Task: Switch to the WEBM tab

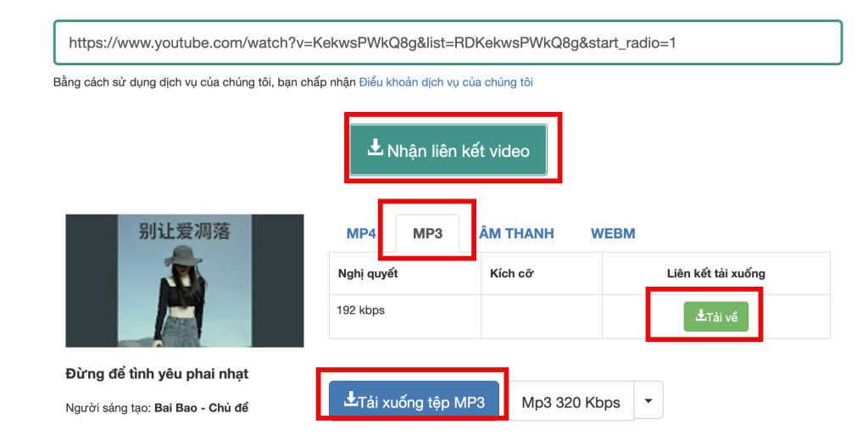Action: tap(613, 233)
